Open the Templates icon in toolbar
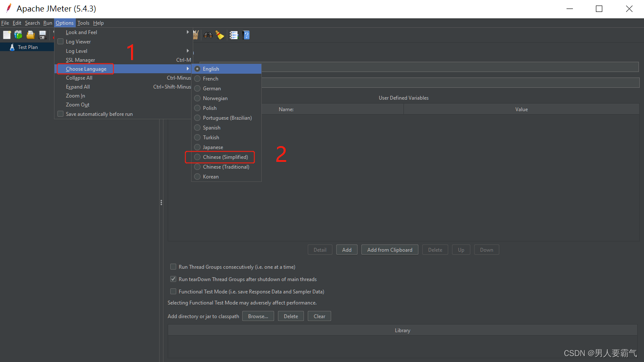 tap(18, 35)
